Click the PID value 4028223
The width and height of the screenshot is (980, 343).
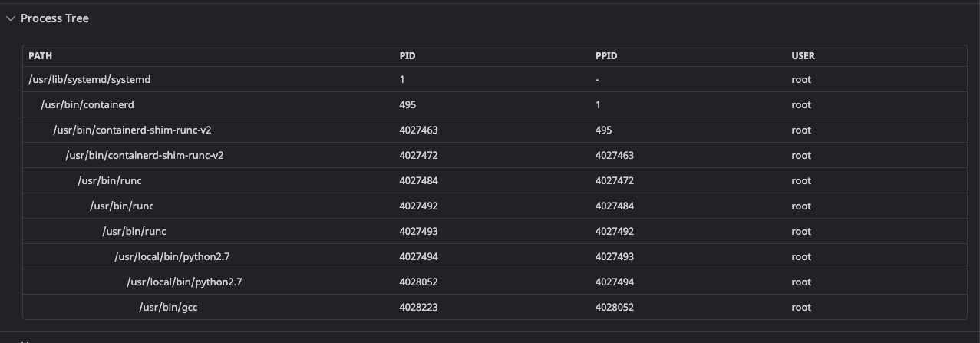coord(418,308)
